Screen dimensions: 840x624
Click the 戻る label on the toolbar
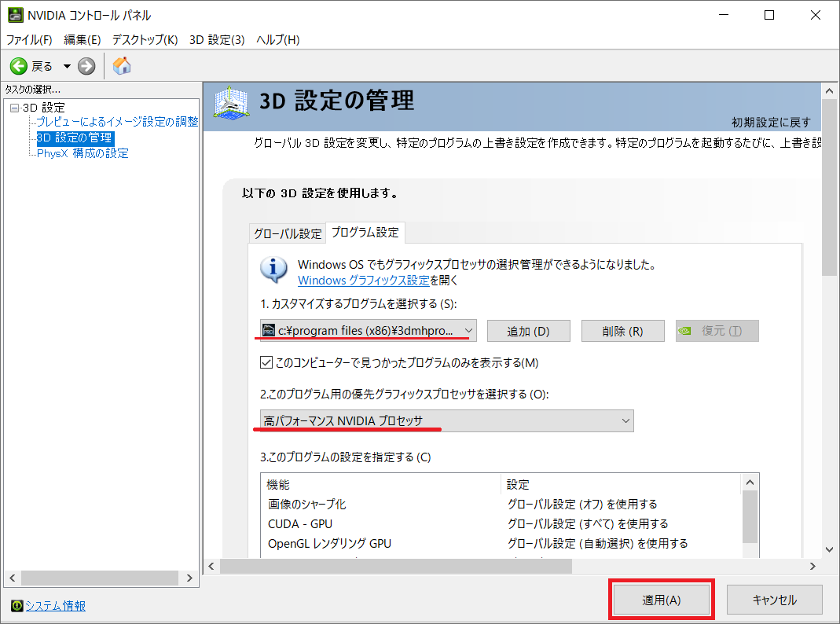click(x=42, y=67)
